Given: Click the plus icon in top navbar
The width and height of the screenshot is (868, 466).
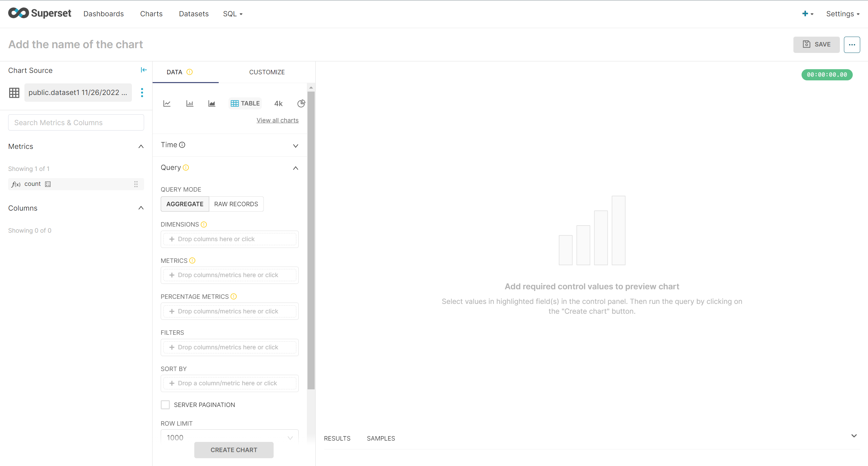Looking at the screenshot, I should click(x=805, y=14).
